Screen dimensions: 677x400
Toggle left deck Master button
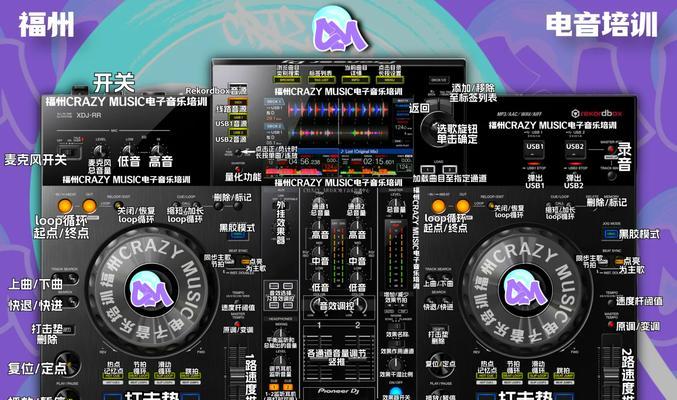(x=246, y=261)
